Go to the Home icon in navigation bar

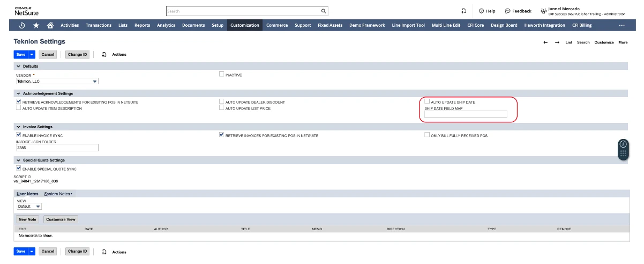[50, 25]
